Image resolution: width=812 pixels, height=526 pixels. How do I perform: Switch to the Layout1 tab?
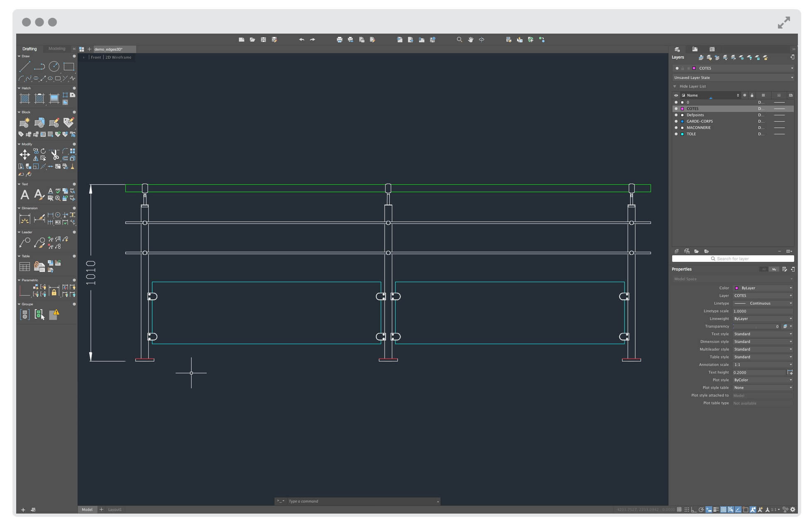(115, 509)
